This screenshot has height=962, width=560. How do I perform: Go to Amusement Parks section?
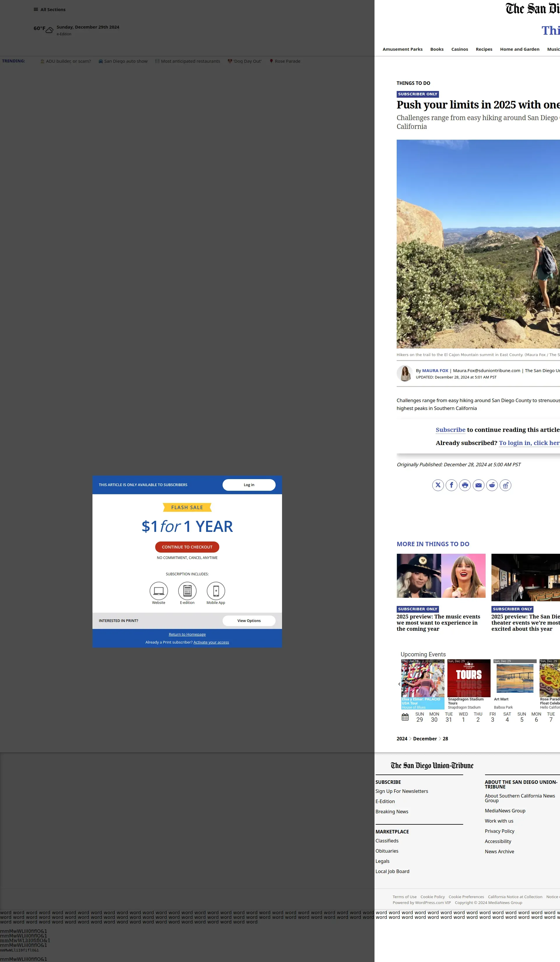click(402, 49)
